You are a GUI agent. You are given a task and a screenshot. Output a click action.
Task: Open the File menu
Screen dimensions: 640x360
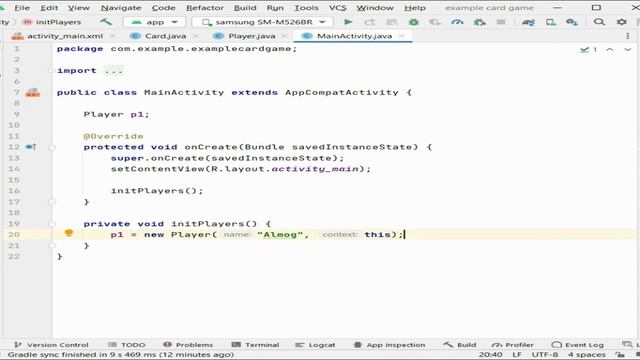pos(22,8)
